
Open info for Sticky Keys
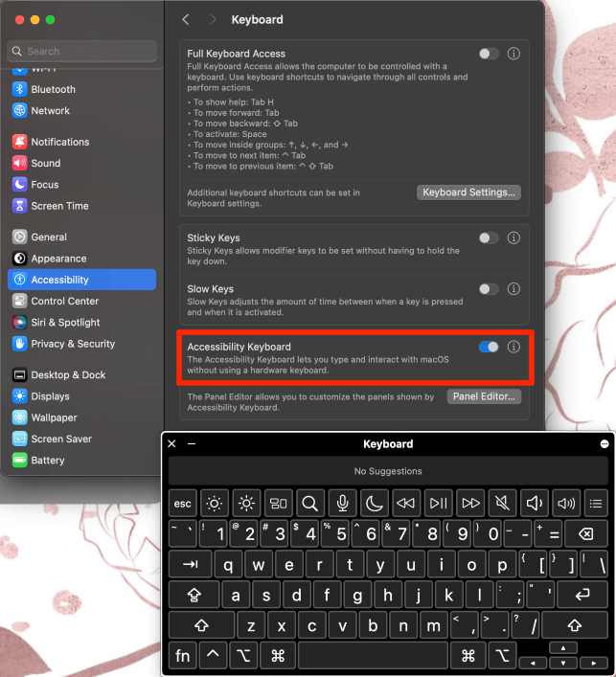point(513,237)
